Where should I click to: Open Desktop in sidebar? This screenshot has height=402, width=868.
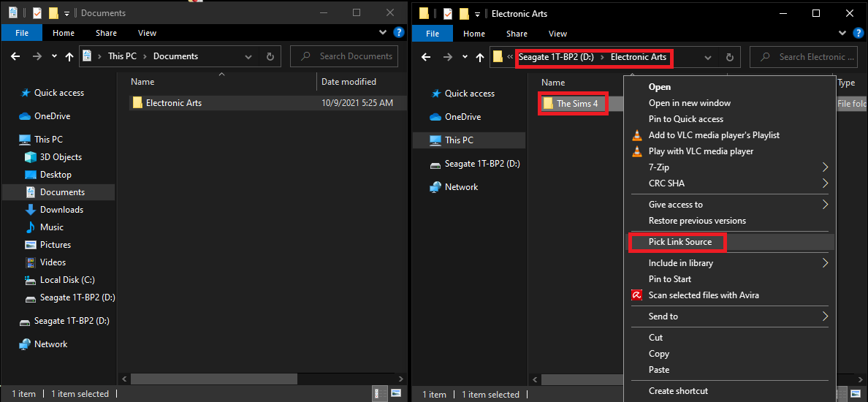coord(48,175)
